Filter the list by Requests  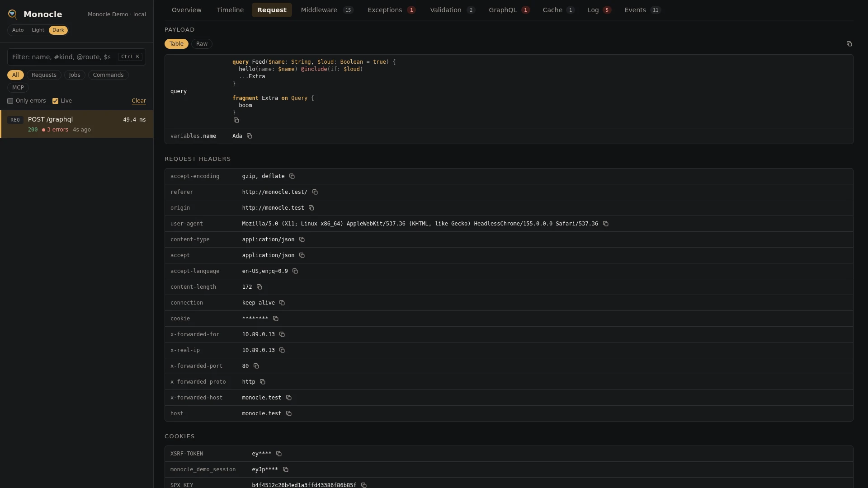click(x=44, y=75)
